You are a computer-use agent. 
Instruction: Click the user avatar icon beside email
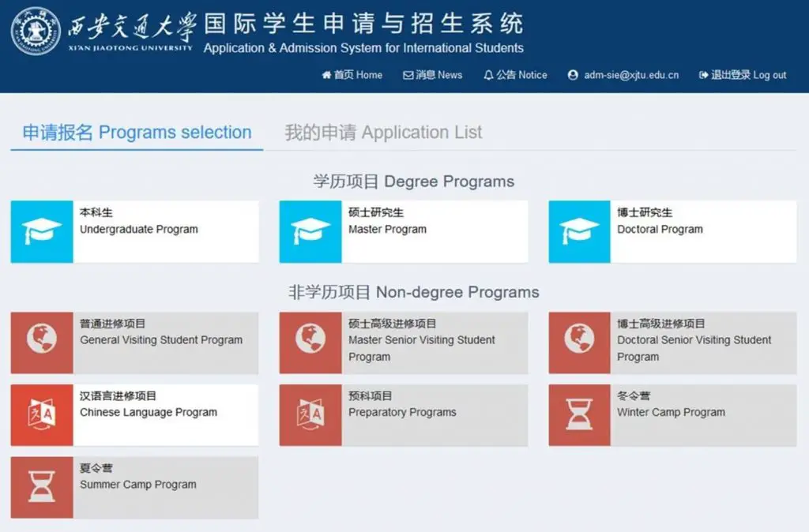573,75
